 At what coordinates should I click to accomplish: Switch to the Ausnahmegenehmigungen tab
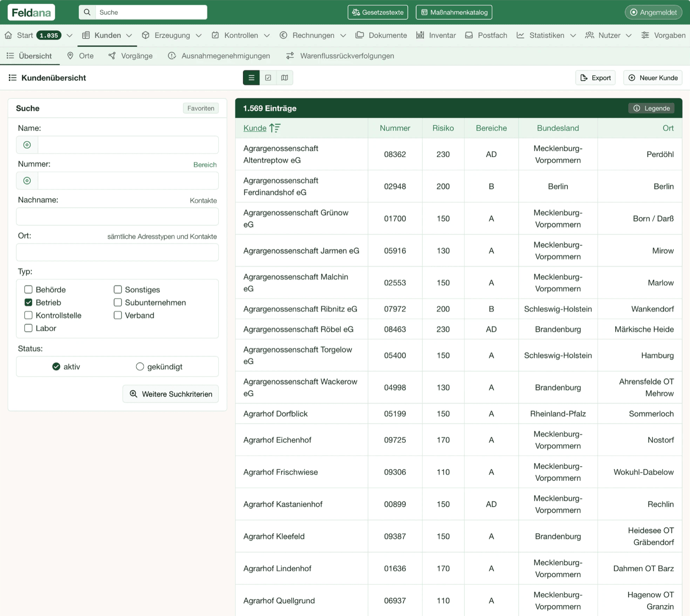(219, 56)
